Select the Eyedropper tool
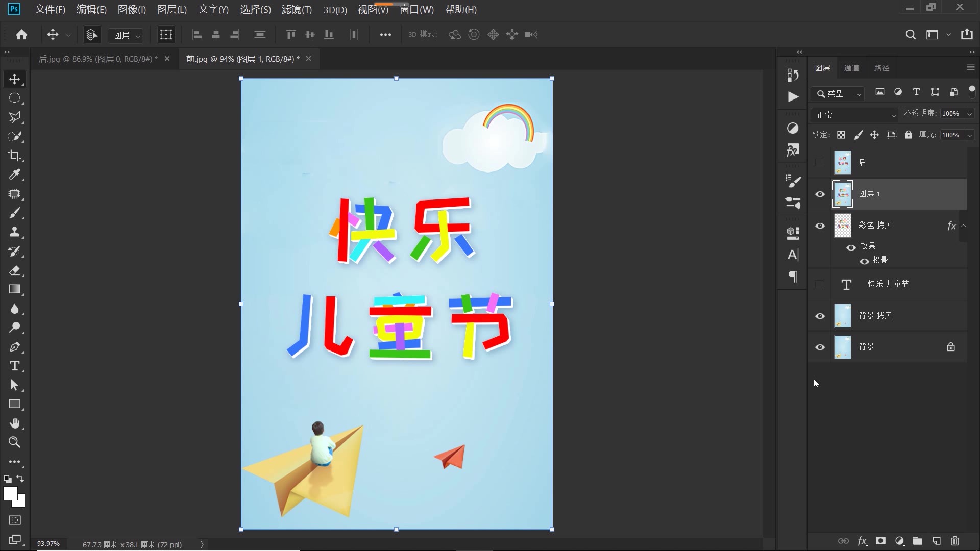The image size is (980, 551). [14, 174]
